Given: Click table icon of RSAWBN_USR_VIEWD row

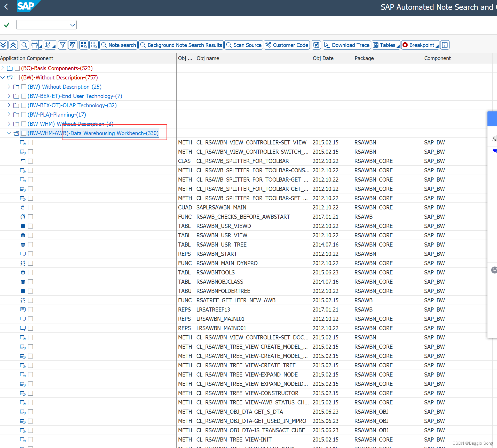Looking at the screenshot, I should click(x=23, y=226).
